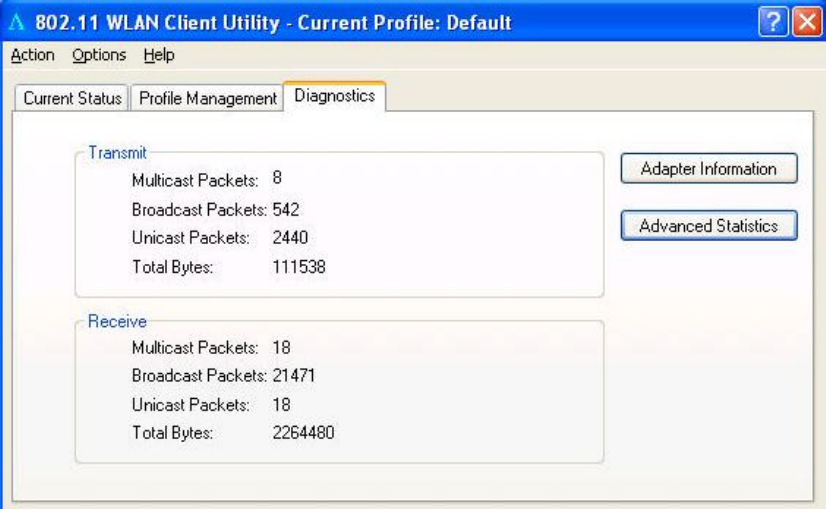The width and height of the screenshot is (826, 509).
Task: Click the Receive Broadcast Packets value 21471
Action: point(293,376)
